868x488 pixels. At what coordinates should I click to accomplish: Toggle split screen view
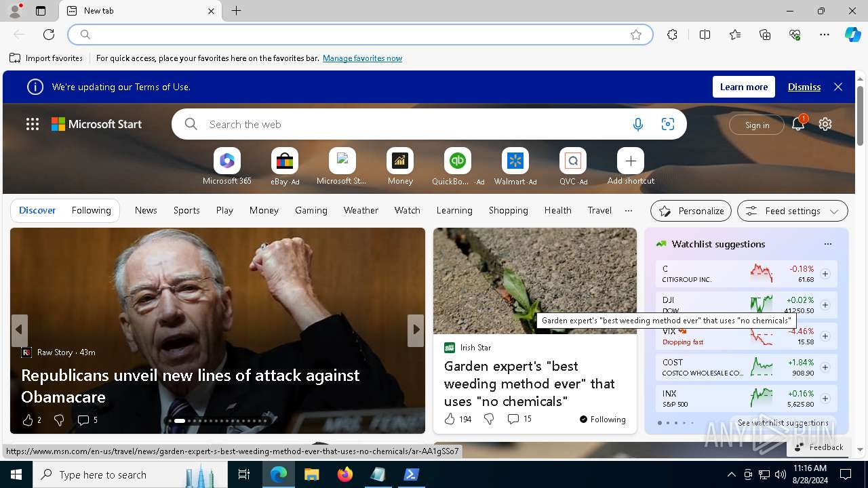coord(705,35)
